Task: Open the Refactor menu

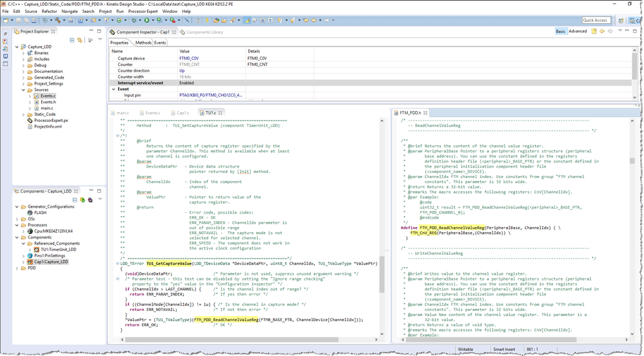Action: pos(49,11)
